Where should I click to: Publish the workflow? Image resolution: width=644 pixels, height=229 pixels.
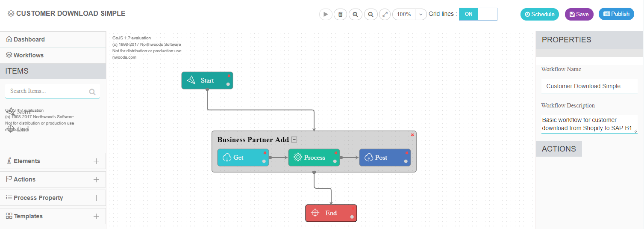616,14
